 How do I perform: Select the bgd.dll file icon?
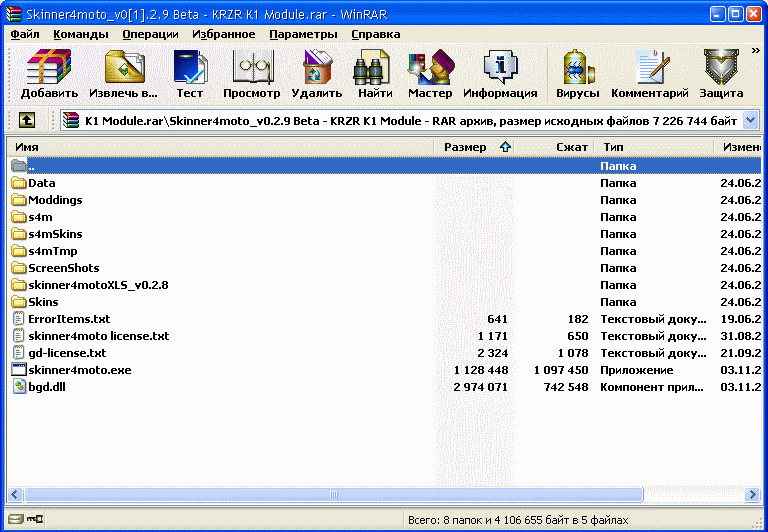[x=19, y=387]
